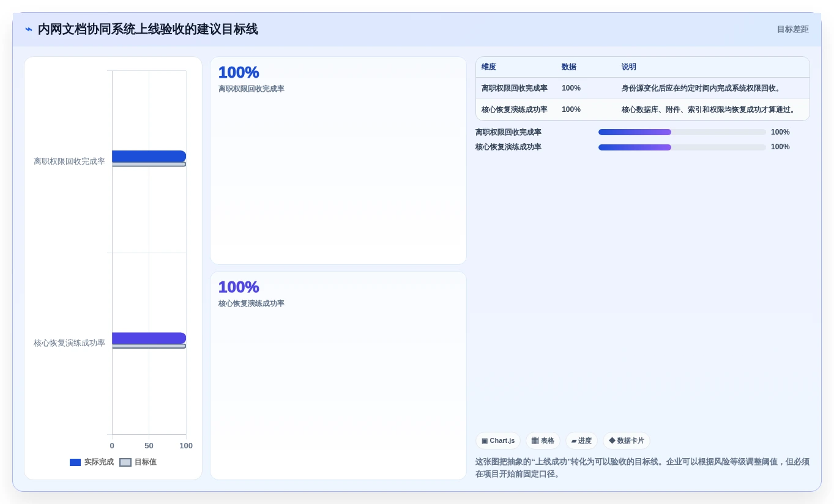This screenshot has width=834, height=504.
Task: Select the 表格 tag chip
Action: pos(543,441)
